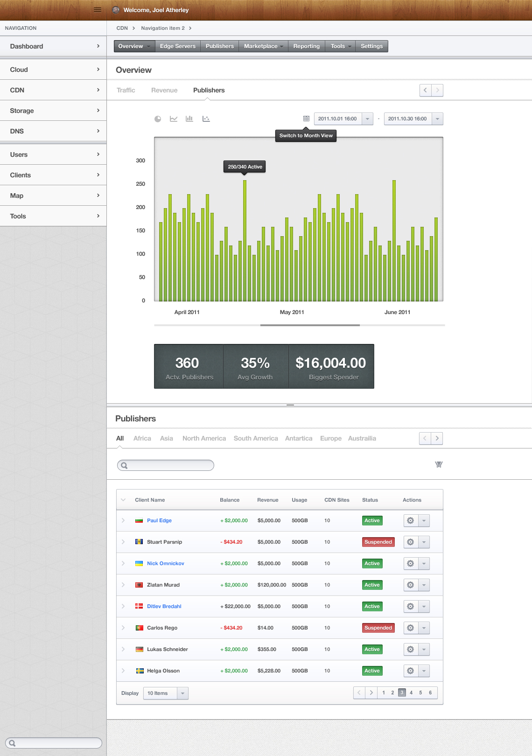
Task: Open Nick Omnickov client link
Action: click(x=166, y=563)
